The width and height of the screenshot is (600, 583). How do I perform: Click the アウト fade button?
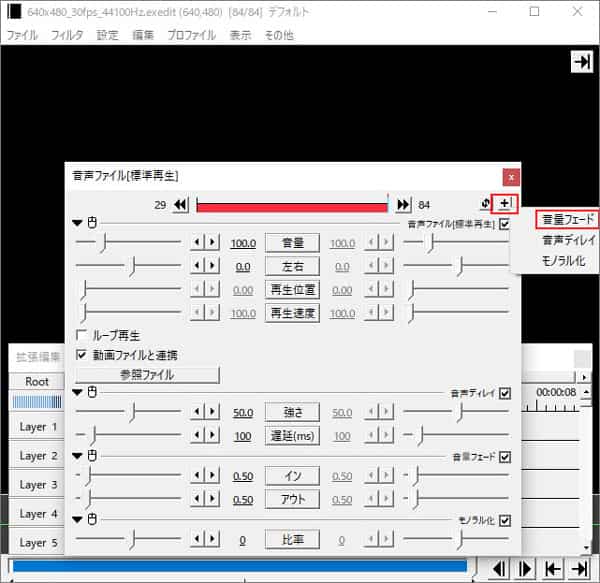[x=292, y=499]
